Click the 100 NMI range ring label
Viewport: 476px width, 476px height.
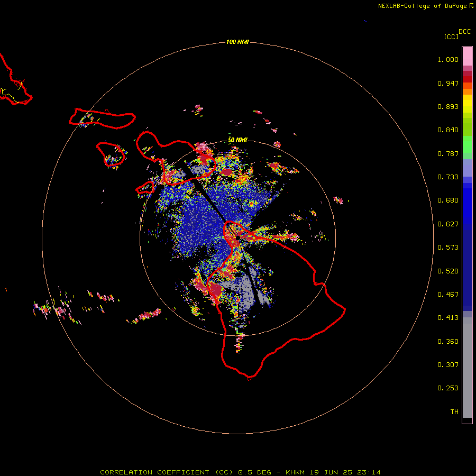237,42
